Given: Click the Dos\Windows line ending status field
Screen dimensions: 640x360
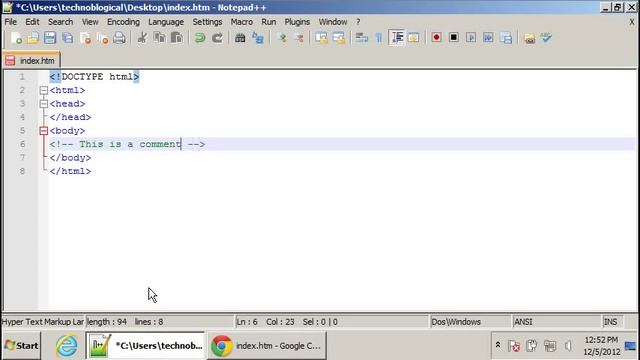Looking at the screenshot, I should 470,322.
